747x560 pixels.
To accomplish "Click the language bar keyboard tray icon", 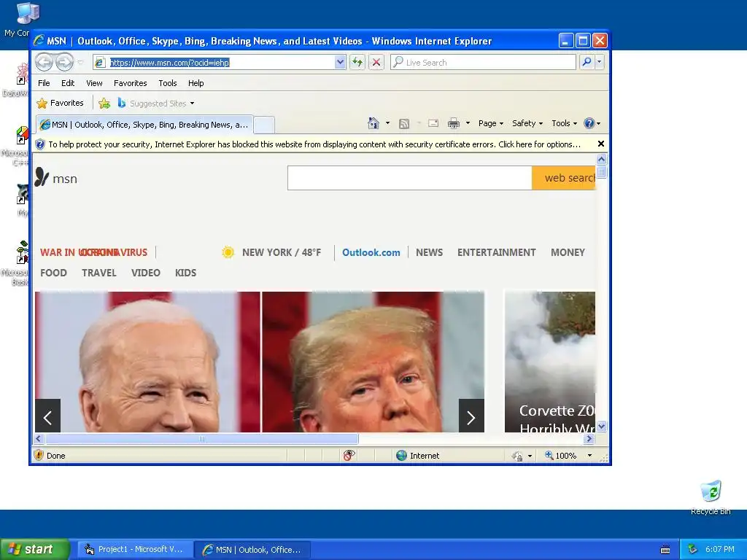I will 665,550.
